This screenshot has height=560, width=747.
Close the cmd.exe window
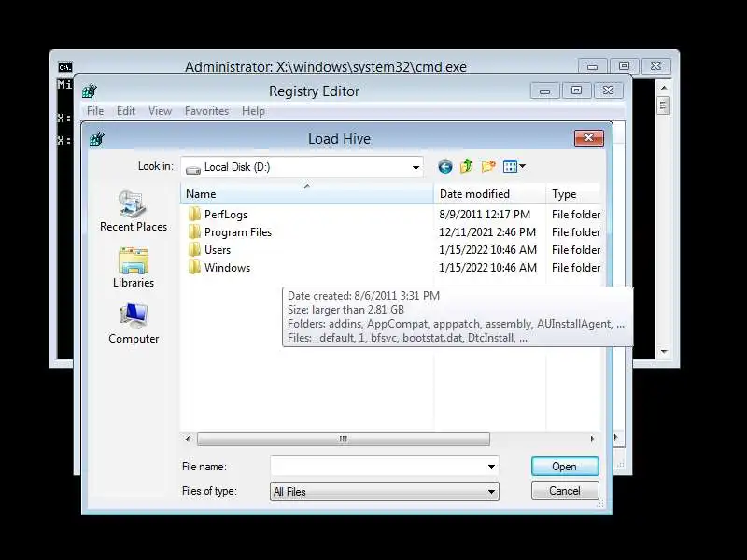(656, 66)
